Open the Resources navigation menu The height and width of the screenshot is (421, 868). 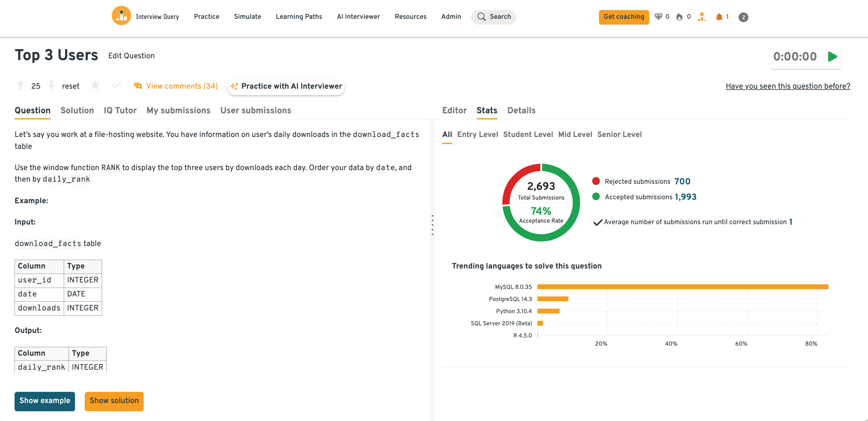[410, 16]
